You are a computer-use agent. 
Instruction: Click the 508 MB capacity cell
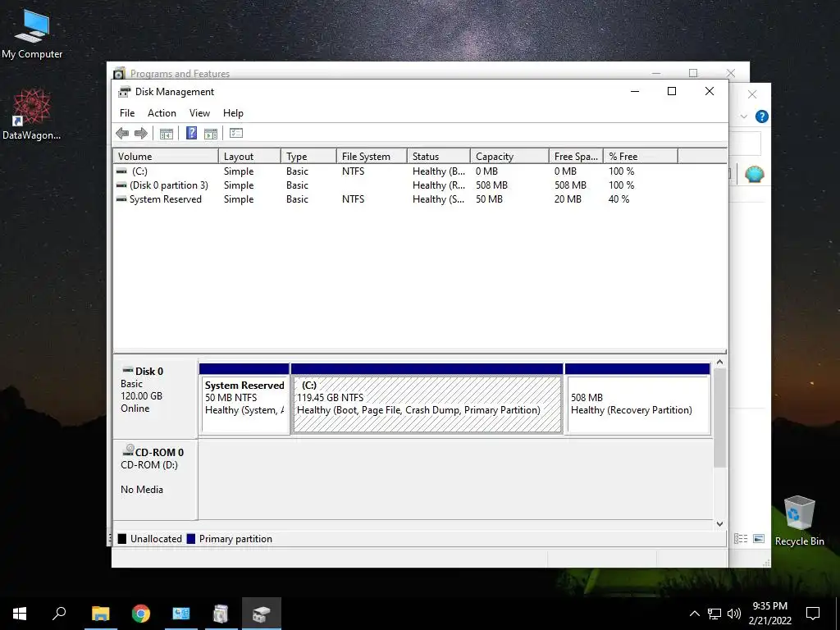[492, 185]
